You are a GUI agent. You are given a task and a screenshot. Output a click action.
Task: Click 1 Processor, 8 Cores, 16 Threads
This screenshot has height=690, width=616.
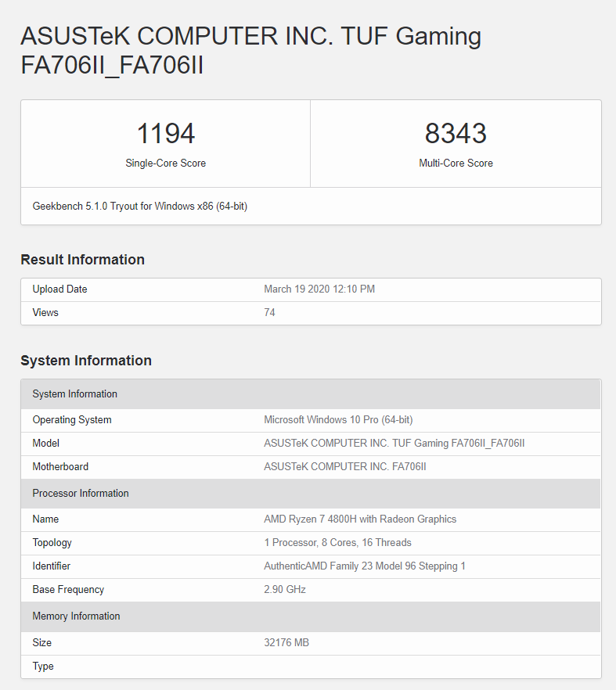pyautogui.click(x=337, y=543)
